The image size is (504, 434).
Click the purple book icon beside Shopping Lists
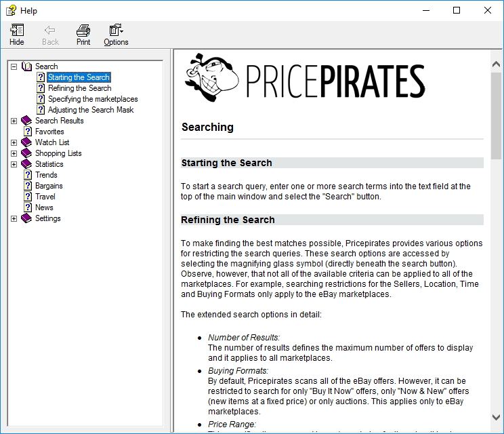click(26, 153)
